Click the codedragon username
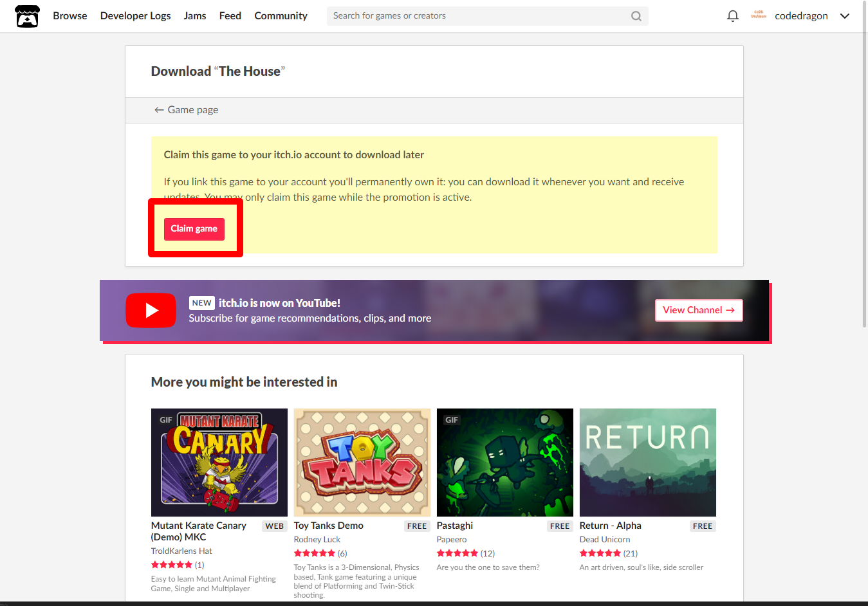 tap(801, 16)
